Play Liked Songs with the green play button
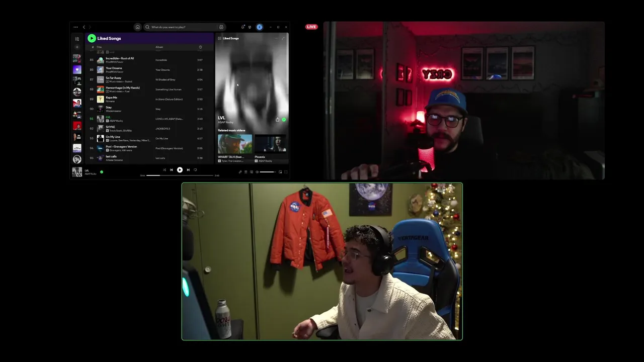The width and height of the screenshot is (644, 362). click(92, 38)
